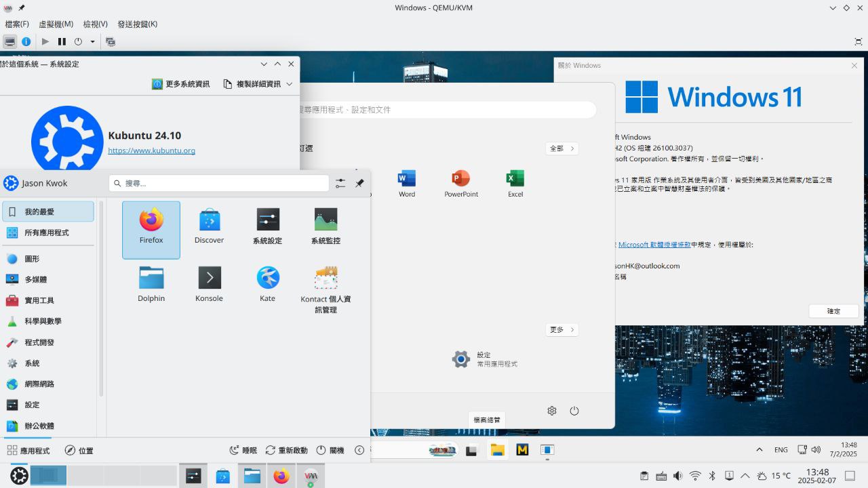868x488 pixels.
Task: Toggle the pin on the KDE launcher
Action: pyautogui.click(x=359, y=184)
